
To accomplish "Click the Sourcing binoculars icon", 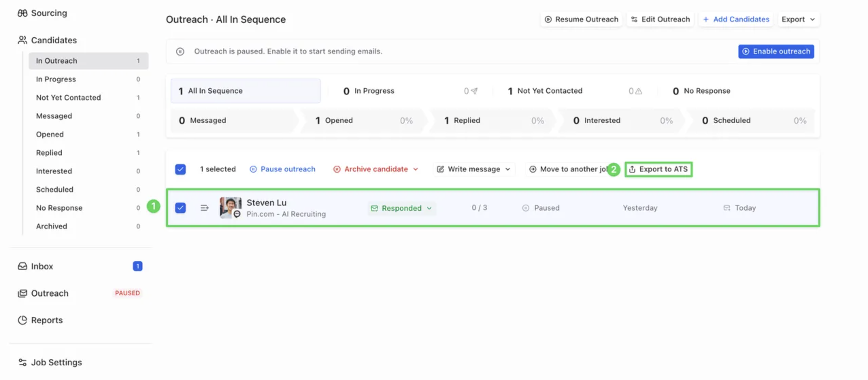I will click(x=22, y=13).
